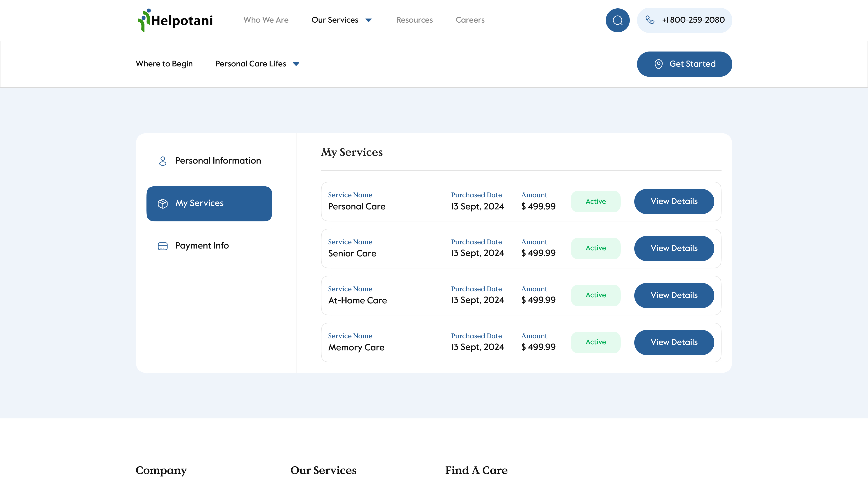Open the Resources menu item
The image size is (868, 488).
(414, 20)
